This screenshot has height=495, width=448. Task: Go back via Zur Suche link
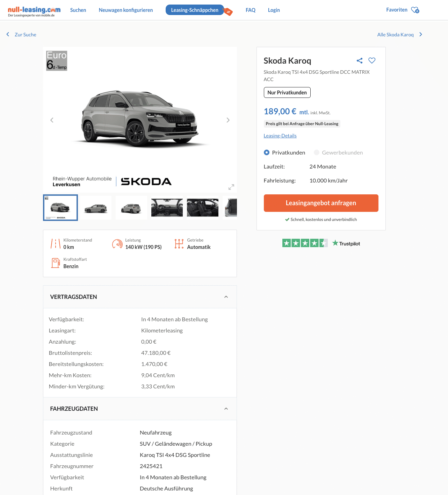click(x=26, y=35)
